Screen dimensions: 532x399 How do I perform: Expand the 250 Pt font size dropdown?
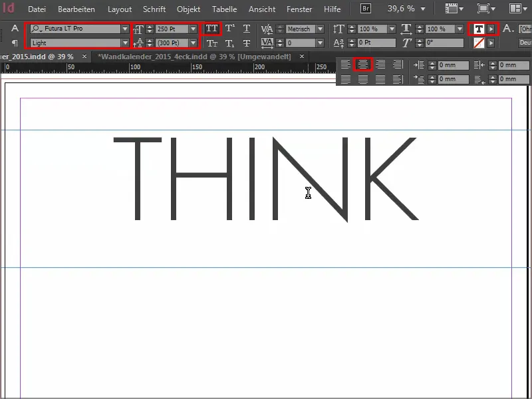coord(193,29)
